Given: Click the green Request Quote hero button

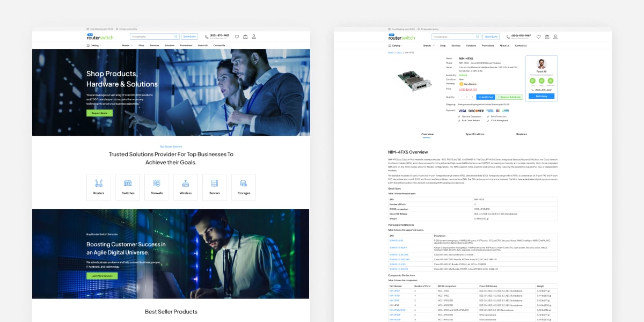Looking at the screenshot, I should click(99, 113).
